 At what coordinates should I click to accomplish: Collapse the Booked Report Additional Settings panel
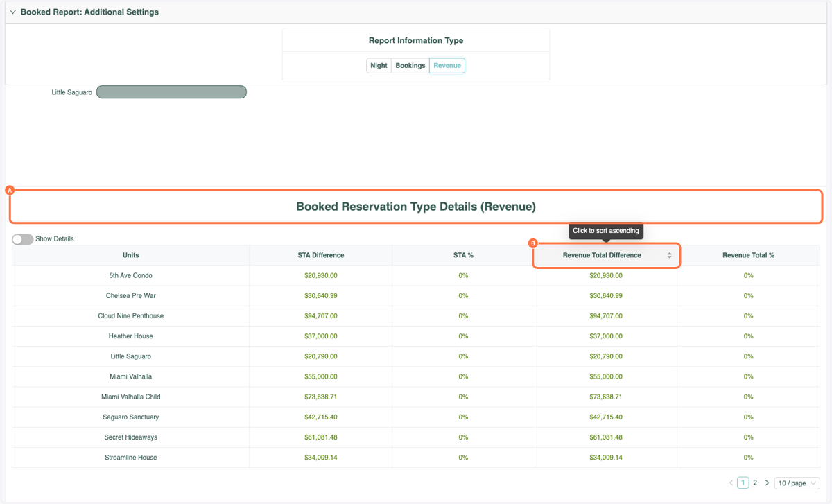coord(13,12)
